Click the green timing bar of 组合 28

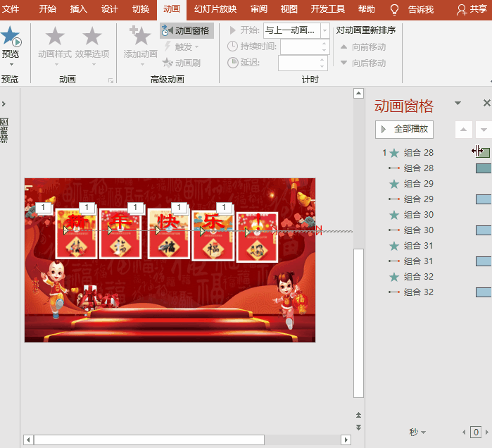click(484, 153)
